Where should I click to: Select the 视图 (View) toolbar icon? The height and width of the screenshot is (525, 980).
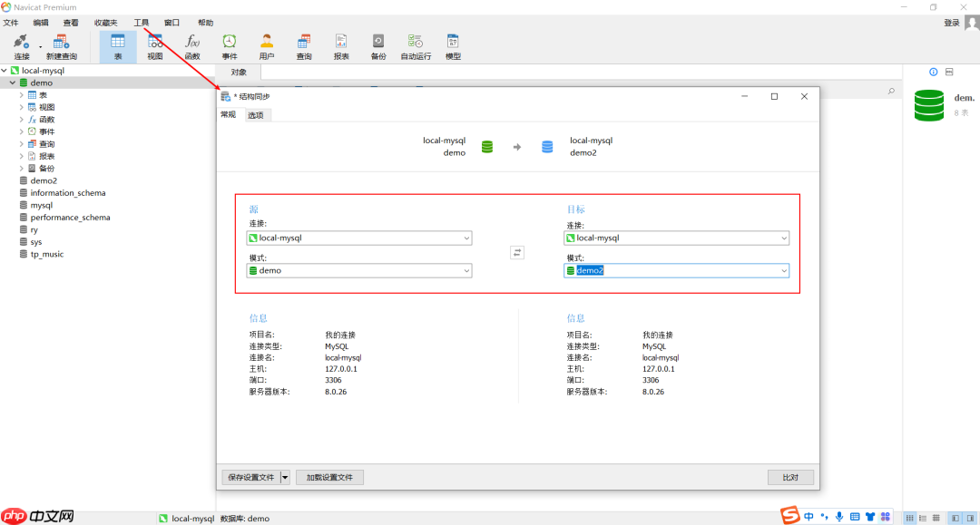(x=155, y=47)
